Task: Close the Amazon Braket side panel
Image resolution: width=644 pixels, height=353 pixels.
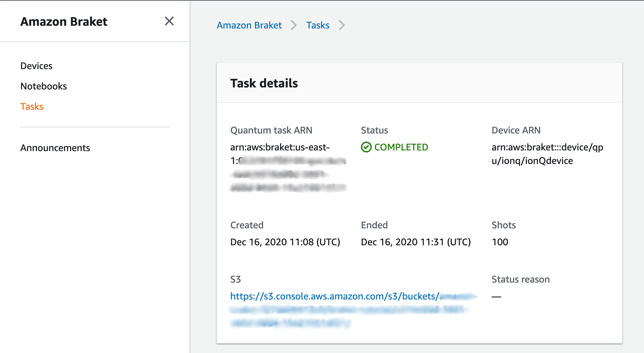Action: (169, 21)
